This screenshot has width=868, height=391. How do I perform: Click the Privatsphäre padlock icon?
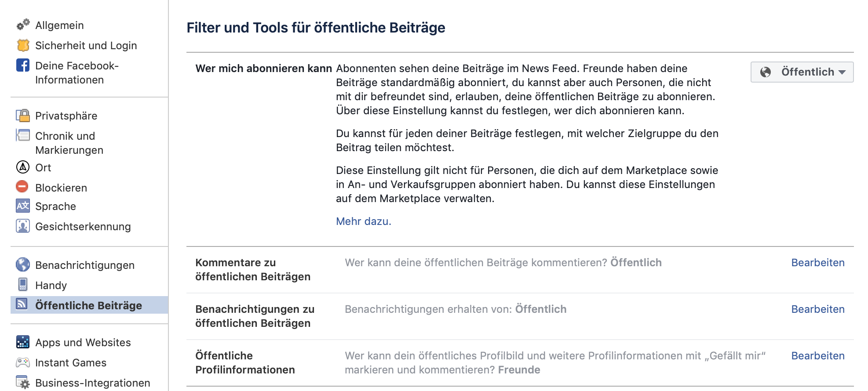23,116
